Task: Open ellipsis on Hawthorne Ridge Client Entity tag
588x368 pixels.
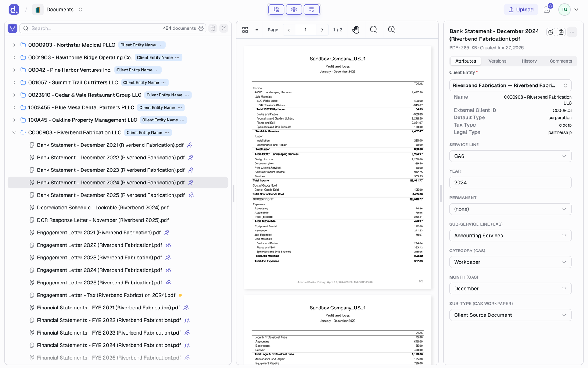Action: [x=177, y=57]
